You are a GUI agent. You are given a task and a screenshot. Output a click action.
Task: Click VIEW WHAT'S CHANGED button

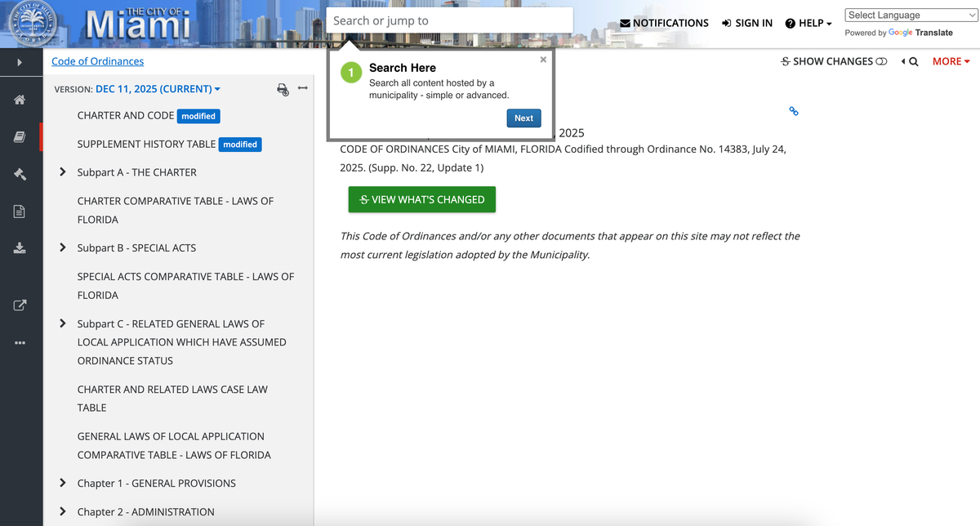click(421, 199)
